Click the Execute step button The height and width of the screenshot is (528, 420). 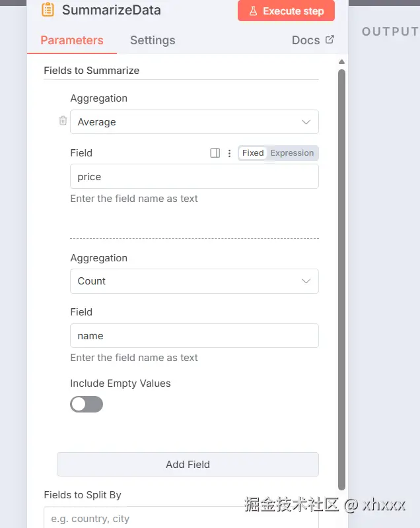click(x=286, y=11)
